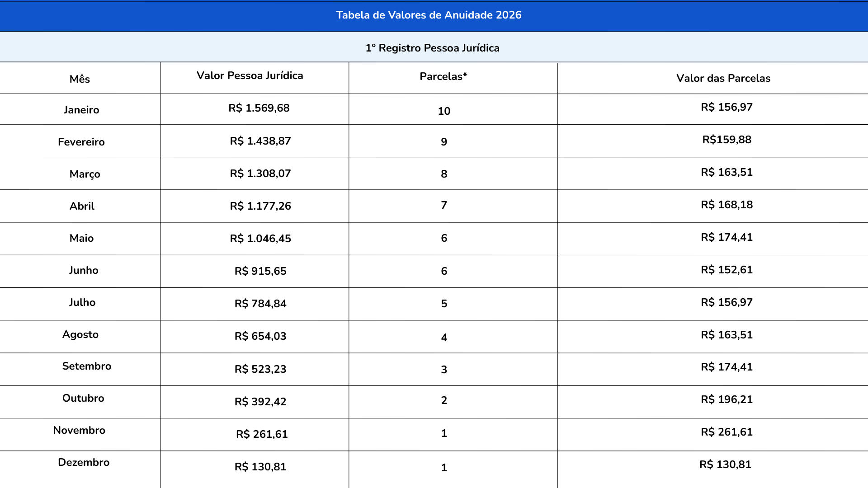This screenshot has width=868, height=488.
Task: Click the 'Mês' column header
Action: tap(80, 79)
